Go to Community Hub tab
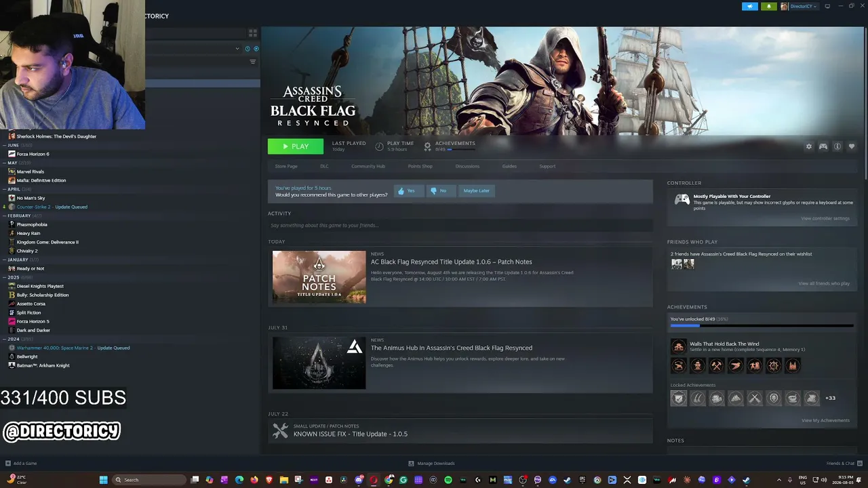The width and height of the screenshot is (868, 488). (368, 166)
